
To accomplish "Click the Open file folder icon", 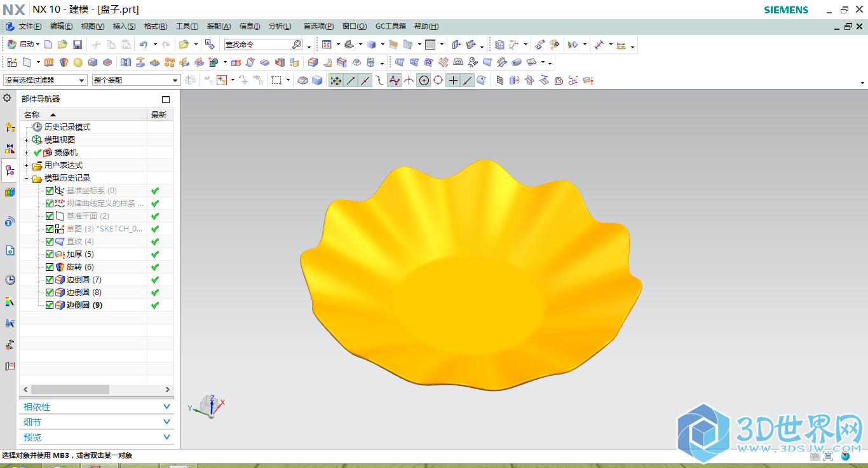I will pos(62,45).
